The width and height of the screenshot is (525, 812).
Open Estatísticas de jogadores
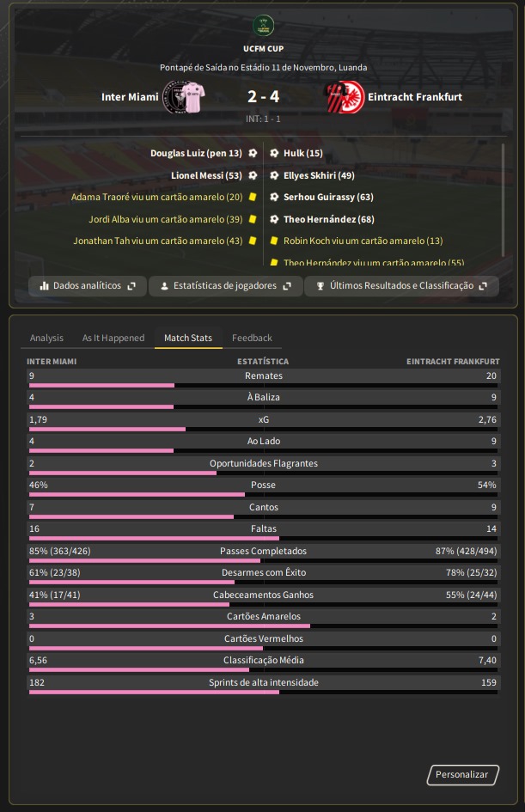[225, 286]
